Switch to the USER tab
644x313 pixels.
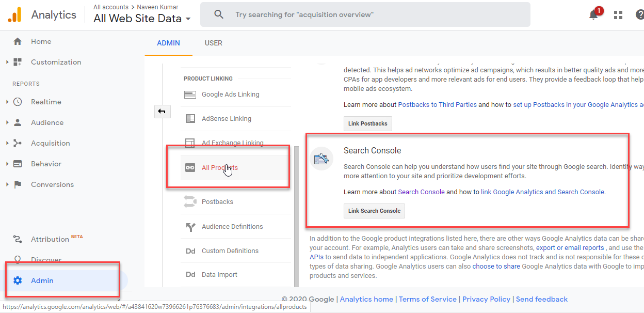click(213, 43)
